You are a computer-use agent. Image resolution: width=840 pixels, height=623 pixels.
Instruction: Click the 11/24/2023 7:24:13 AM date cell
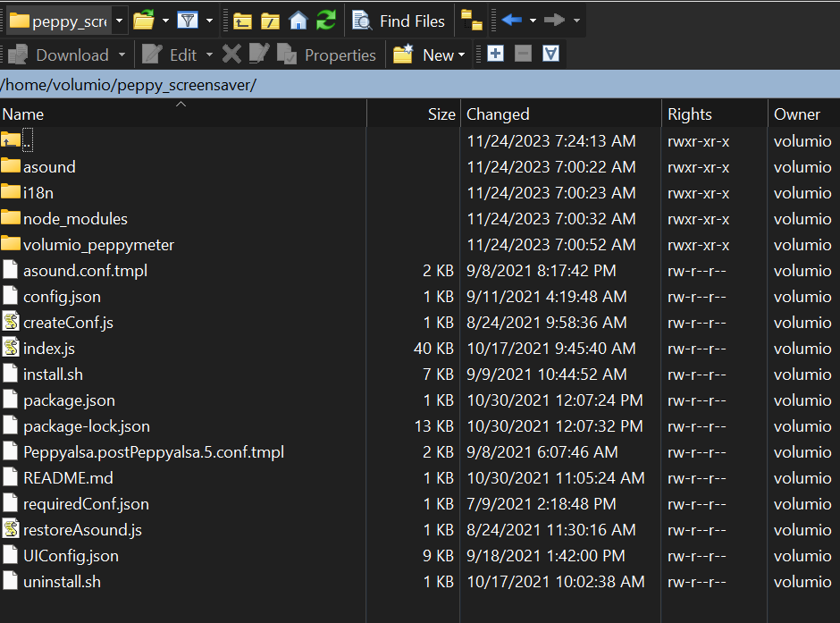(x=551, y=141)
